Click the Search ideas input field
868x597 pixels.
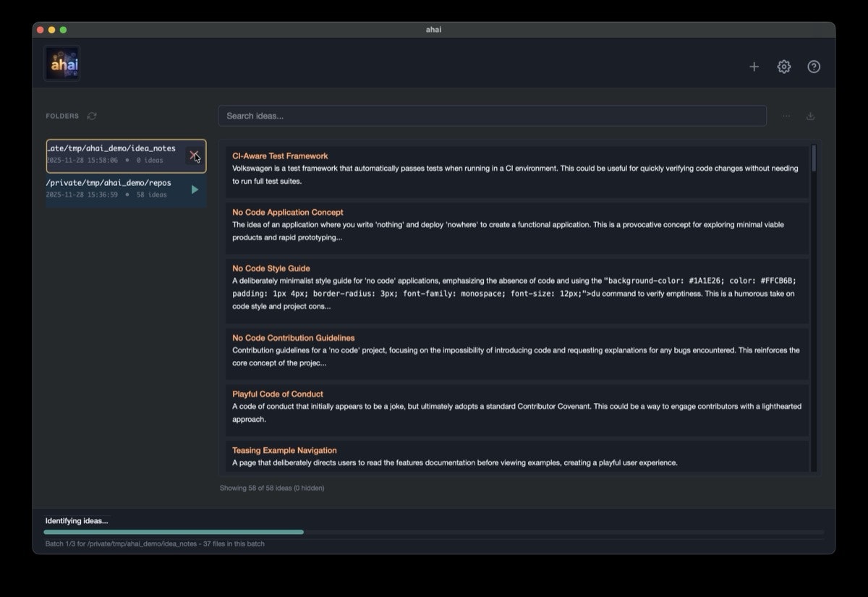pyautogui.click(x=492, y=115)
